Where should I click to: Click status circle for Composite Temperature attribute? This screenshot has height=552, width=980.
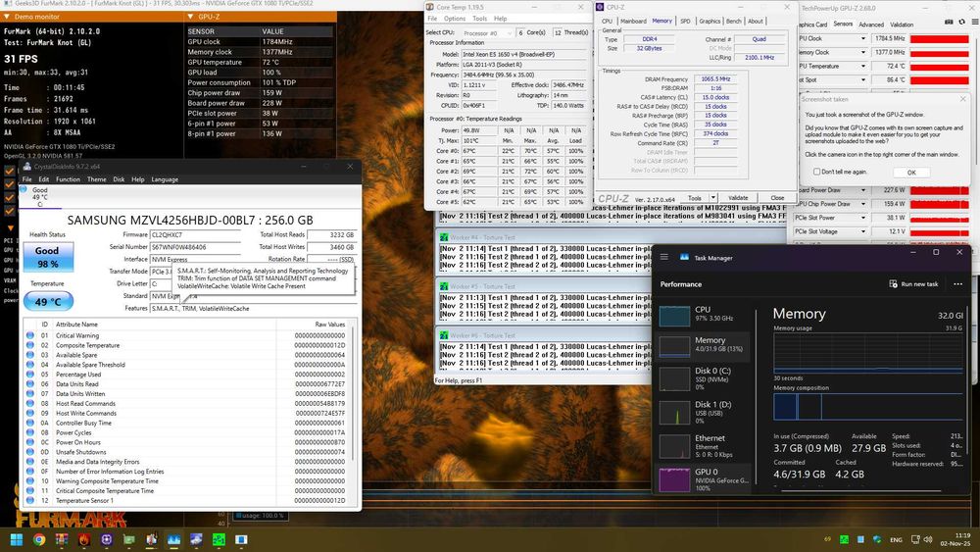tap(30, 345)
